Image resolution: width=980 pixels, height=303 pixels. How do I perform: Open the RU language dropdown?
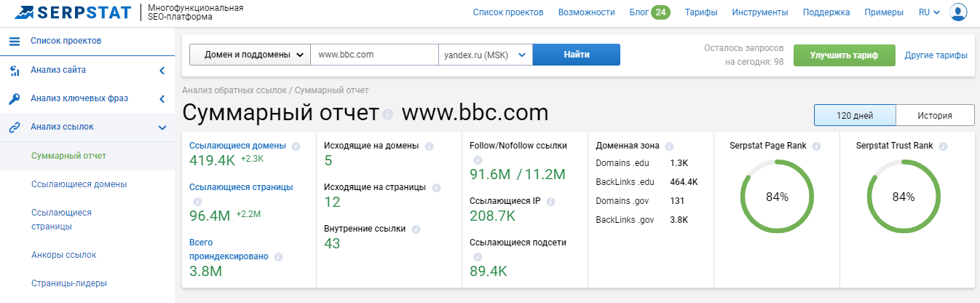(x=929, y=12)
